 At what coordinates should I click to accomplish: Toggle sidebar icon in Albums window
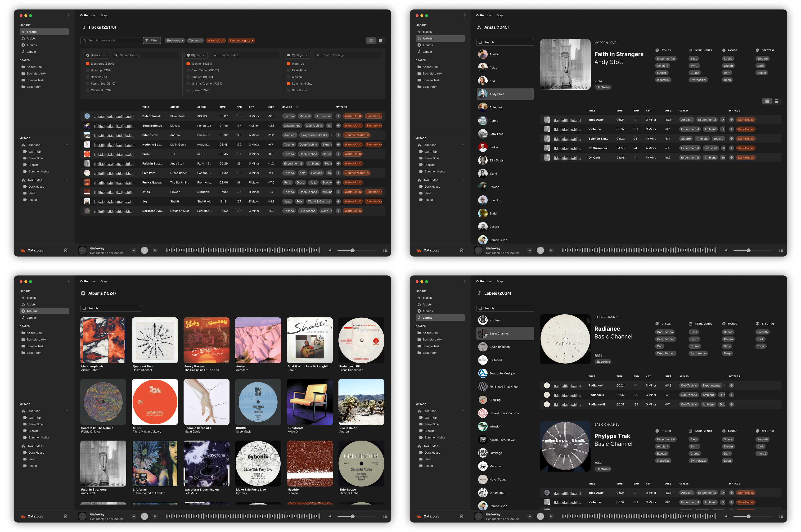pos(69,282)
